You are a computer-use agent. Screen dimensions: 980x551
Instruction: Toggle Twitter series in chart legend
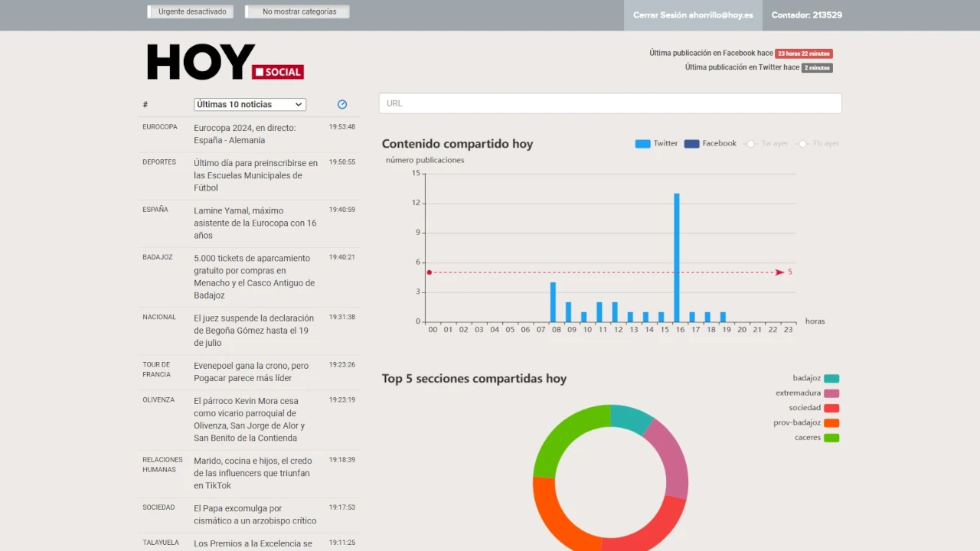pyautogui.click(x=656, y=144)
